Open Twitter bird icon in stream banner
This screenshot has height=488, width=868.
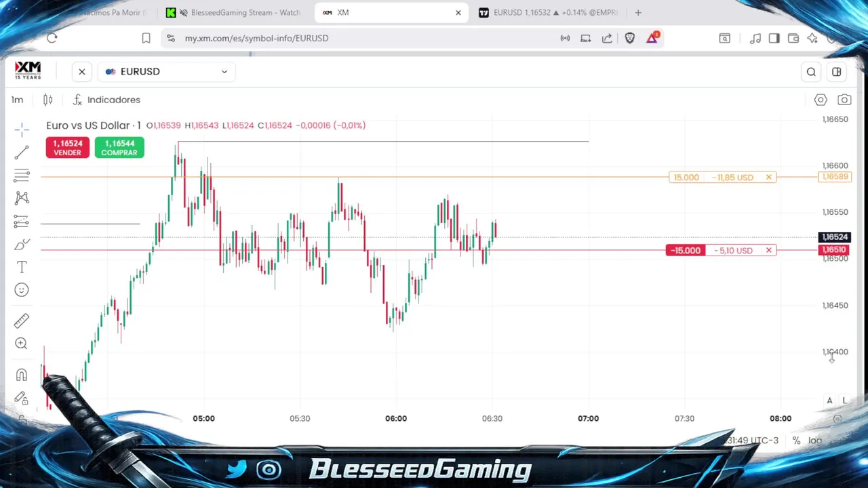[x=237, y=469]
